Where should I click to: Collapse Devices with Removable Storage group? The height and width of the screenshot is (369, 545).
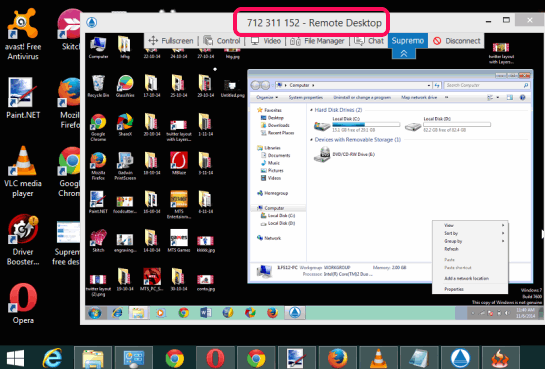click(x=311, y=140)
